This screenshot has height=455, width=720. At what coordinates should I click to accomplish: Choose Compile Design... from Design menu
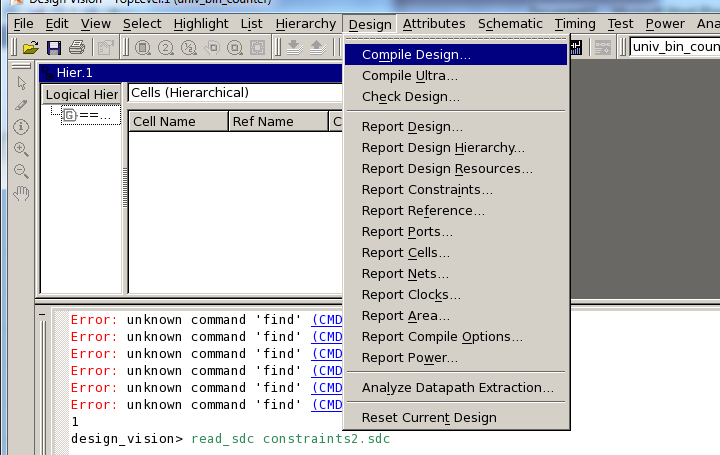point(456,55)
